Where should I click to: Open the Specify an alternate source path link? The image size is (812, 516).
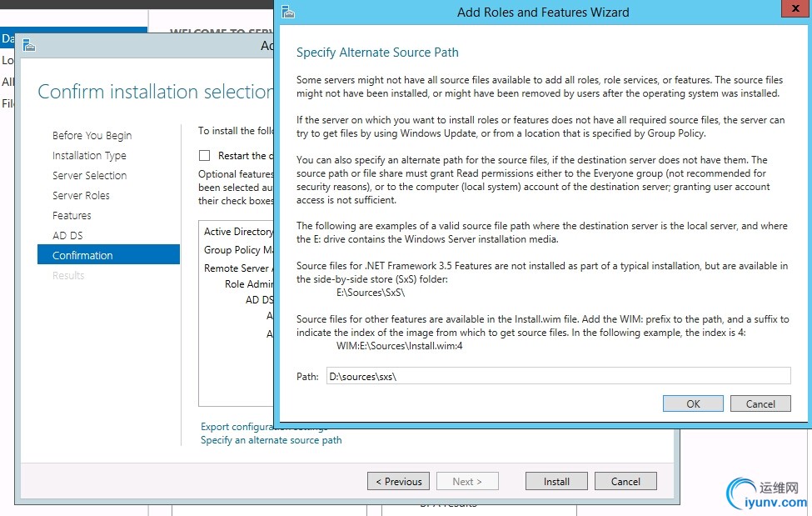(271, 440)
